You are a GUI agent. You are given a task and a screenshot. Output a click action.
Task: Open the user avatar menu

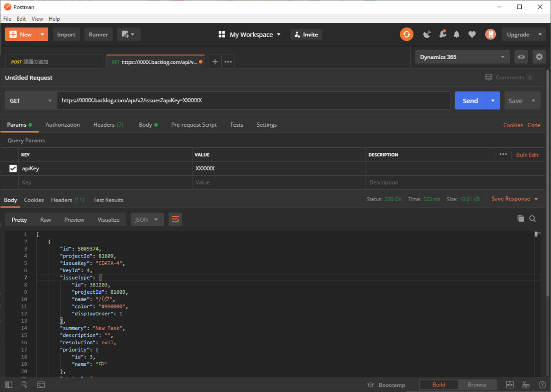pyautogui.click(x=490, y=34)
